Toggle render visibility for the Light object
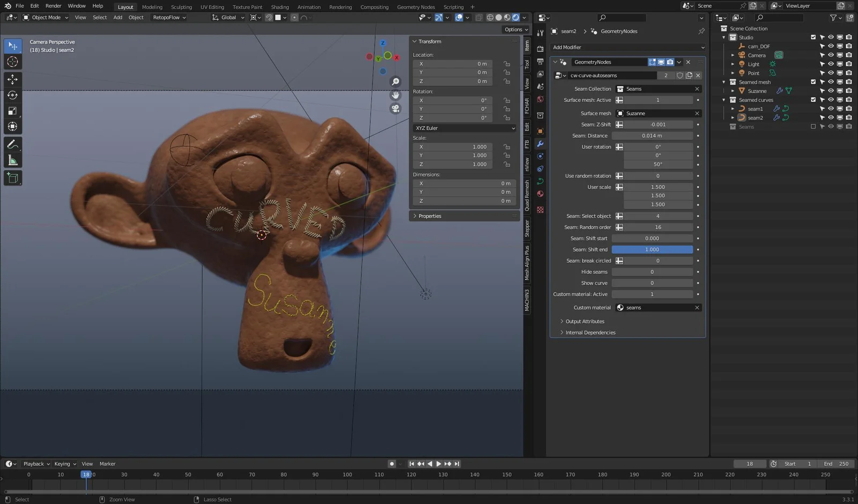858x504 pixels. tap(848, 64)
